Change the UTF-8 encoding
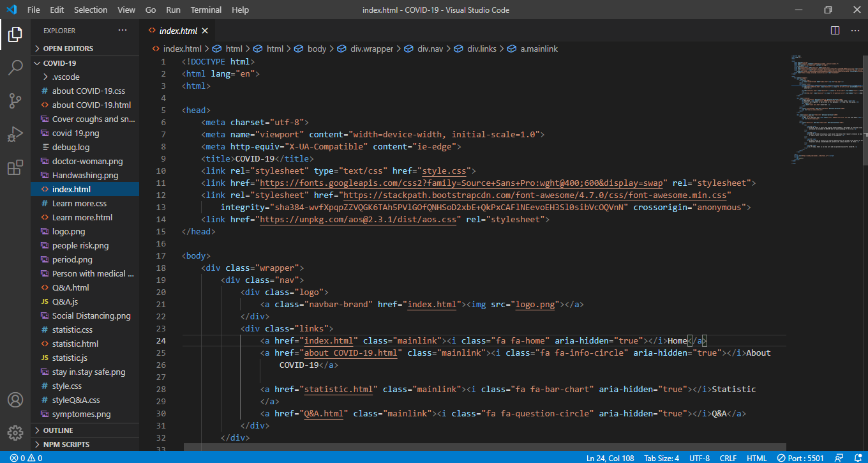The width and height of the screenshot is (868, 463). pyautogui.click(x=699, y=458)
